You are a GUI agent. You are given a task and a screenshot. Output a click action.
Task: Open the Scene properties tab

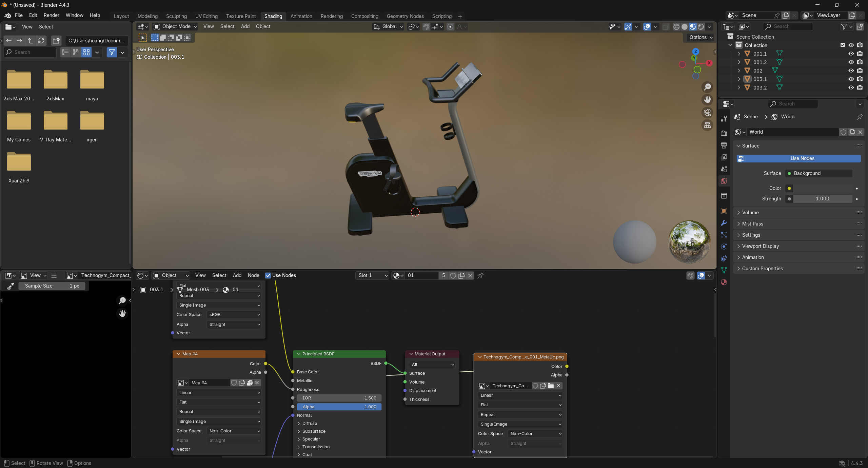tap(724, 169)
